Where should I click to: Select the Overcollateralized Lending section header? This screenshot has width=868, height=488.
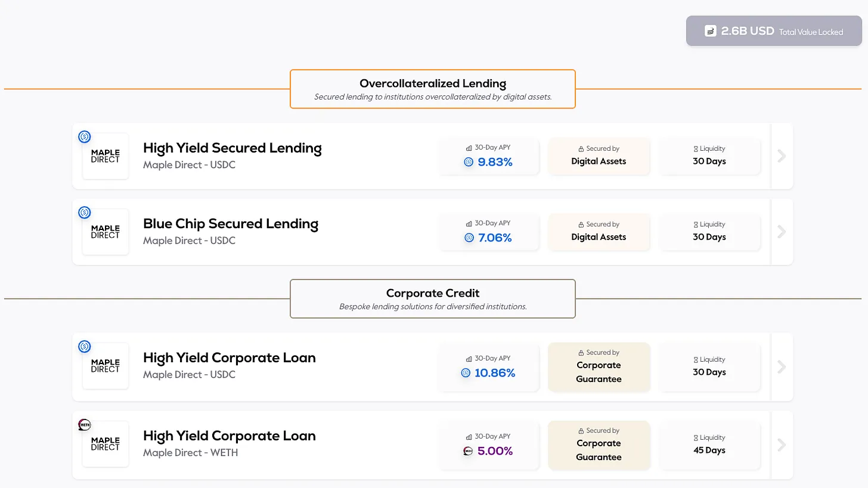click(432, 88)
